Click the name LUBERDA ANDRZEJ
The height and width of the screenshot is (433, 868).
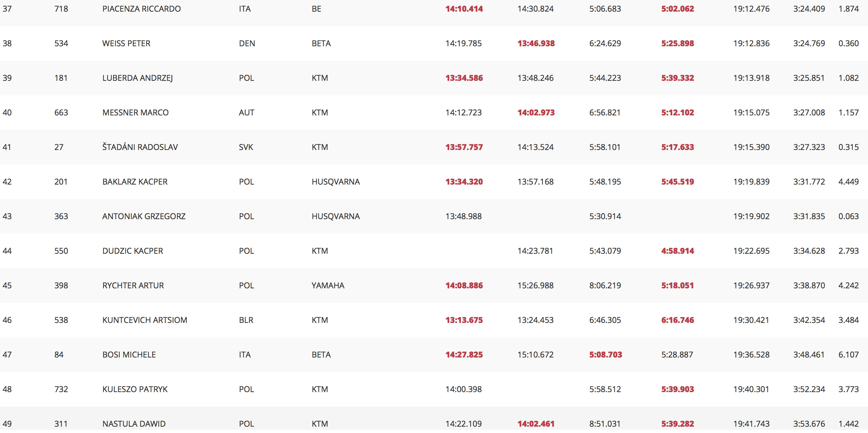tap(137, 78)
